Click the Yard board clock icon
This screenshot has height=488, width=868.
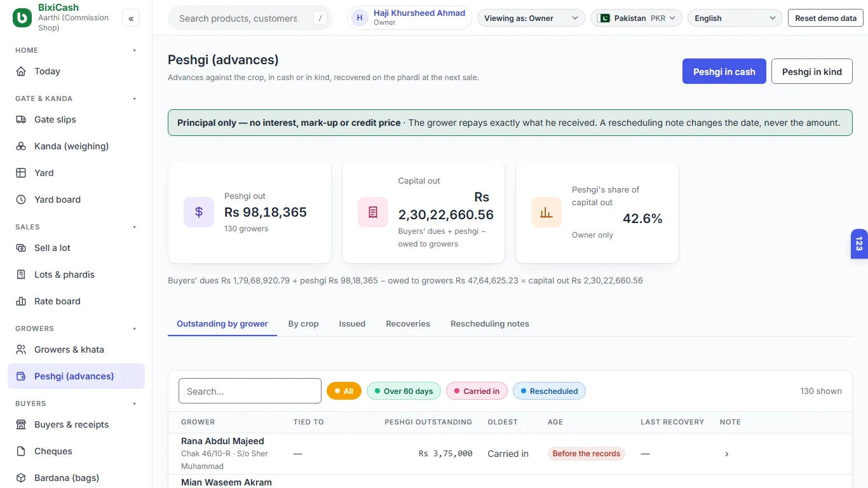(x=22, y=200)
